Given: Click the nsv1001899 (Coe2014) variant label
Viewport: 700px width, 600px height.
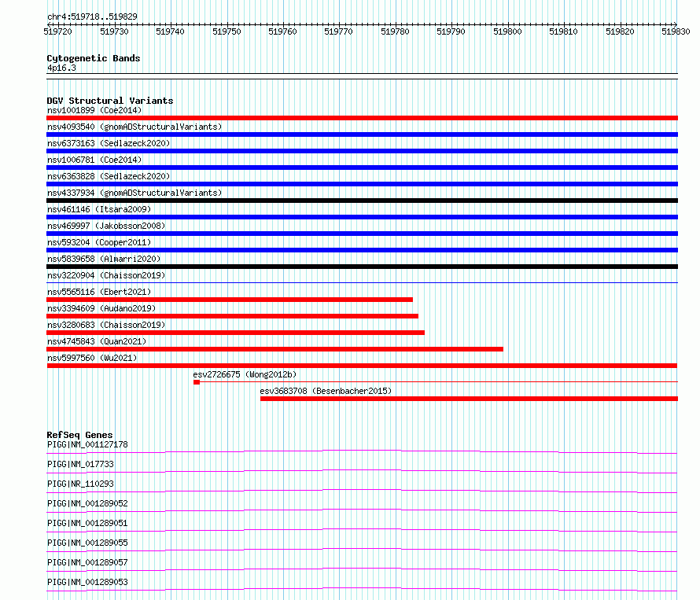Looking at the screenshot, I should pos(94,110).
